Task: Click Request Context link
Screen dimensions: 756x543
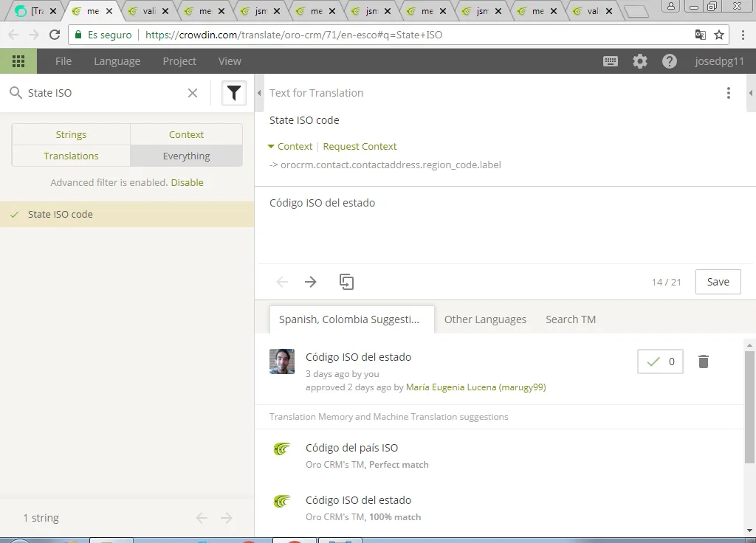Action: 360,147
